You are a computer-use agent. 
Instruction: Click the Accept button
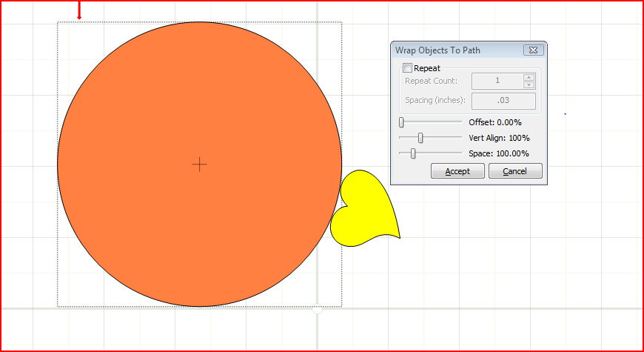(x=457, y=171)
